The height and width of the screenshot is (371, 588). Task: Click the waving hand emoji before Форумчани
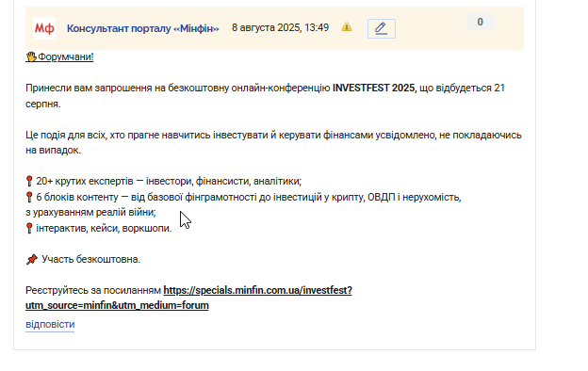point(31,56)
